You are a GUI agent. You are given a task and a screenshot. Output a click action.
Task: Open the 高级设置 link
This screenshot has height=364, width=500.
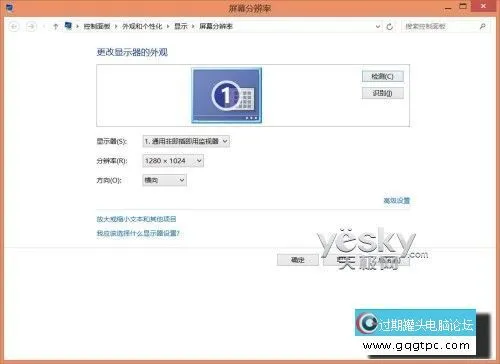396,201
